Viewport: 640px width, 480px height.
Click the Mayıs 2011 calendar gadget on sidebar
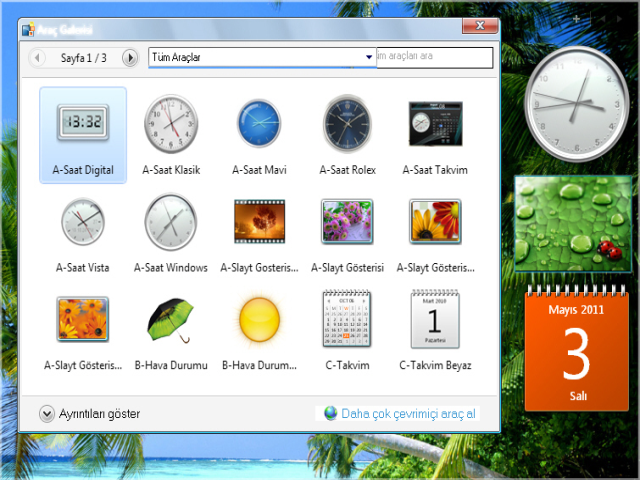(x=576, y=347)
